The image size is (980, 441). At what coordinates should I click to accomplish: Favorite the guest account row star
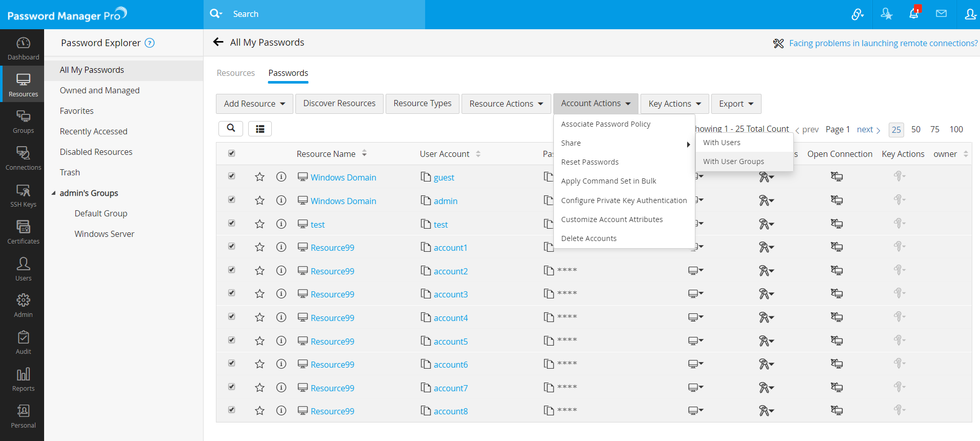[x=260, y=177]
